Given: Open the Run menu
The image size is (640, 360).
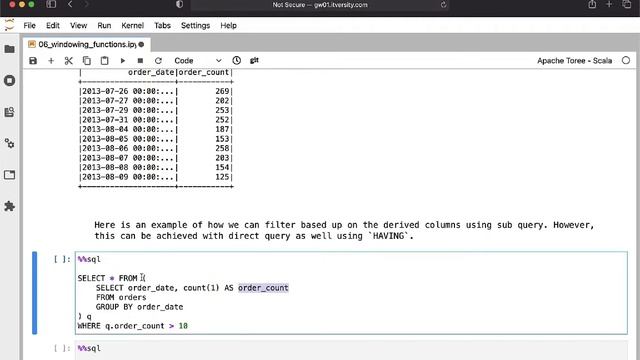Looking at the screenshot, I should (x=104, y=25).
